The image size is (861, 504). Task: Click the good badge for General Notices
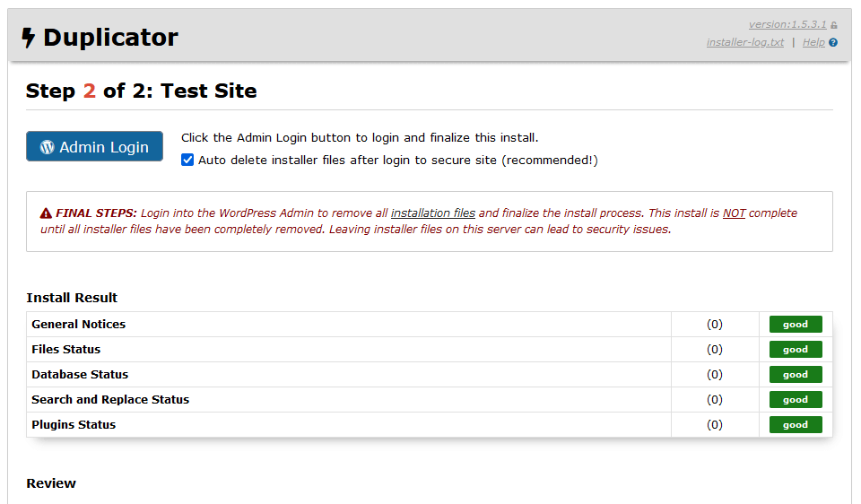pos(796,324)
